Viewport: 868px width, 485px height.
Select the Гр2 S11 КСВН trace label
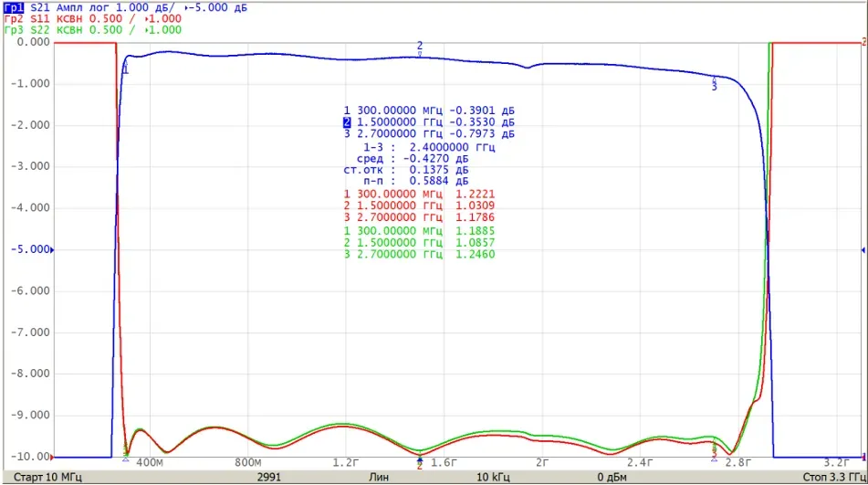(x=92, y=19)
